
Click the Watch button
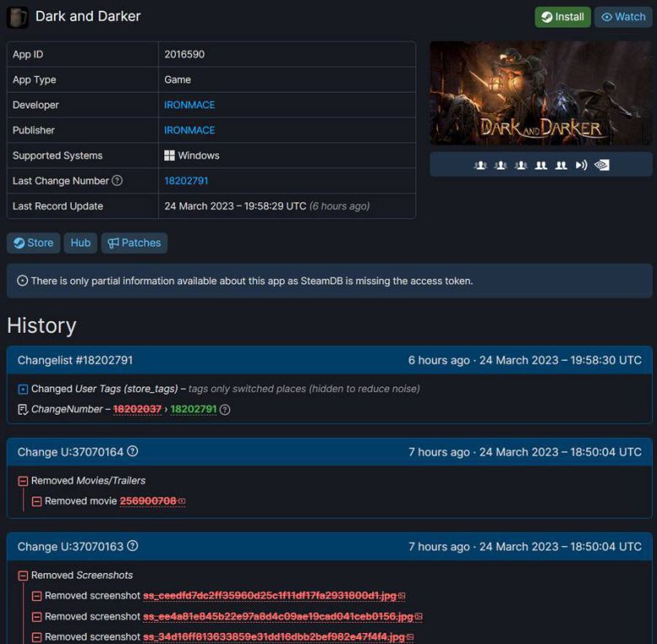623,17
